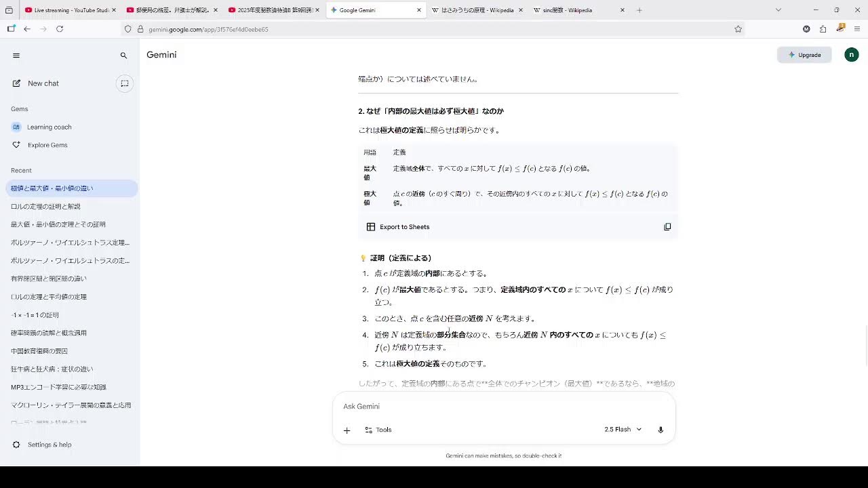Bookmark this page with star icon

pos(738,29)
